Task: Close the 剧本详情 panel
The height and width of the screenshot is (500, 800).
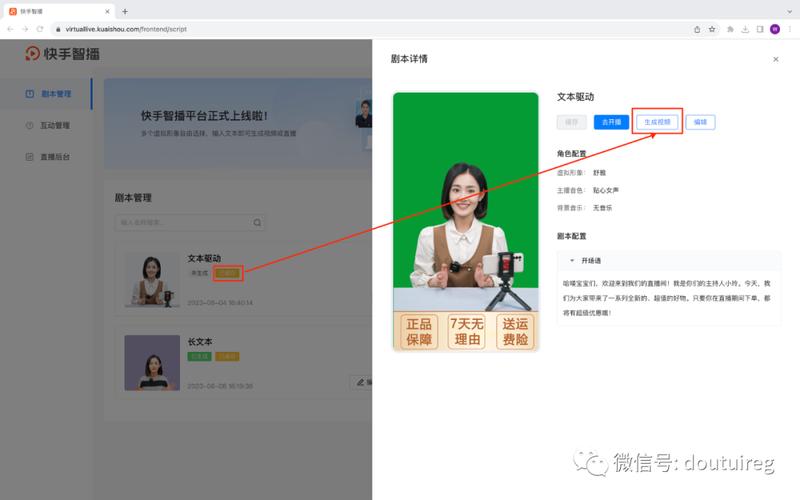Action: point(776,59)
